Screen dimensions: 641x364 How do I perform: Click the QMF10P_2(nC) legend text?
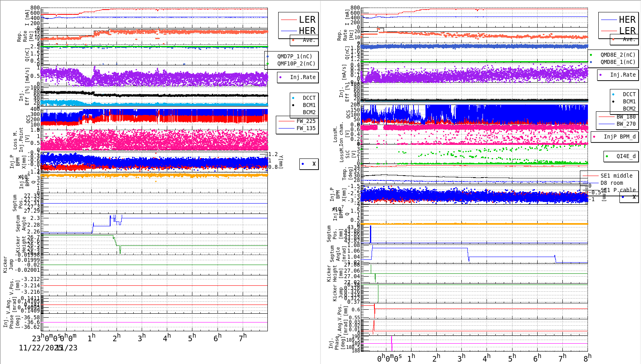coord(295,63)
